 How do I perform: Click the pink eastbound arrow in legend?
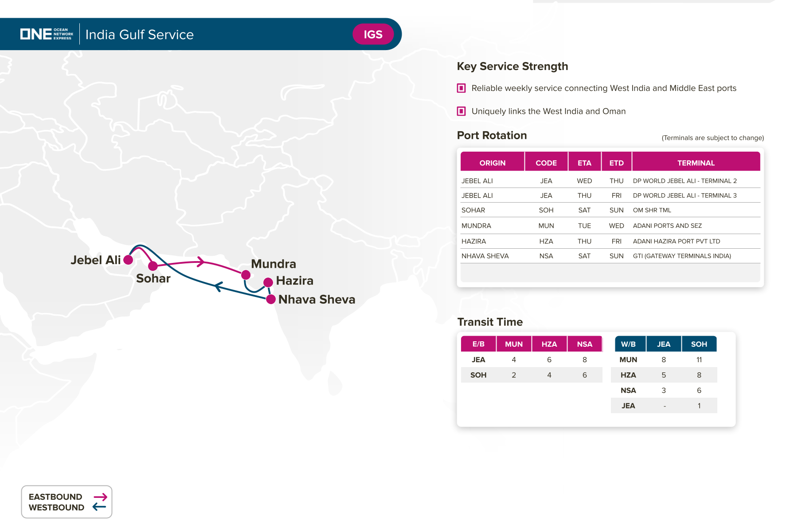(x=101, y=497)
